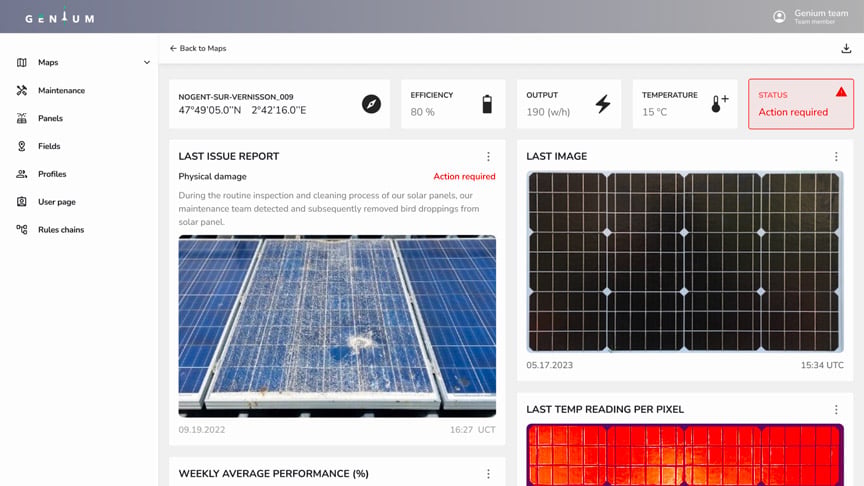Click the Efficiency battery icon

coord(487,104)
